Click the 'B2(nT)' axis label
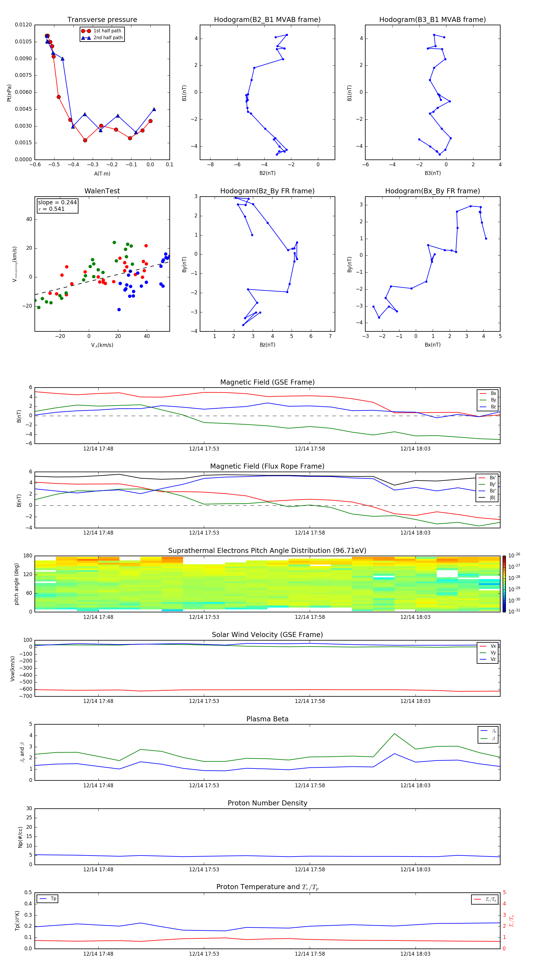The width and height of the screenshot is (535, 980). point(267,173)
